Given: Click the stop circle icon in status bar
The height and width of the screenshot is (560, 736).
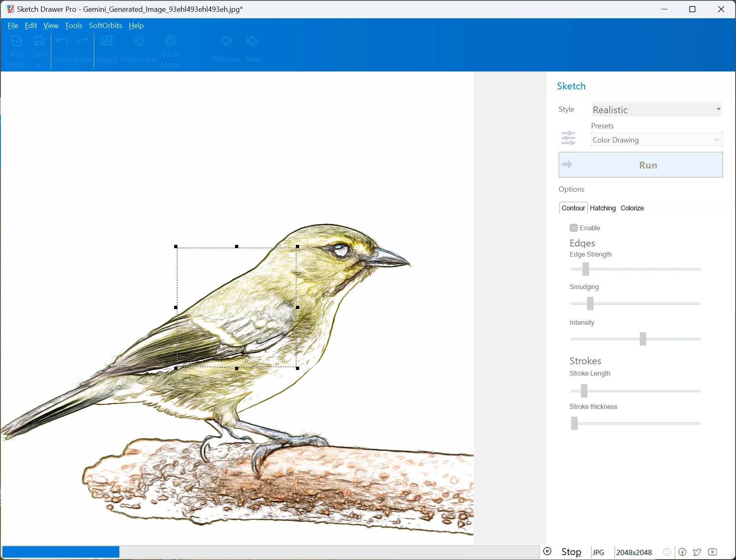Looking at the screenshot, I should pyautogui.click(x=547, y=551).
